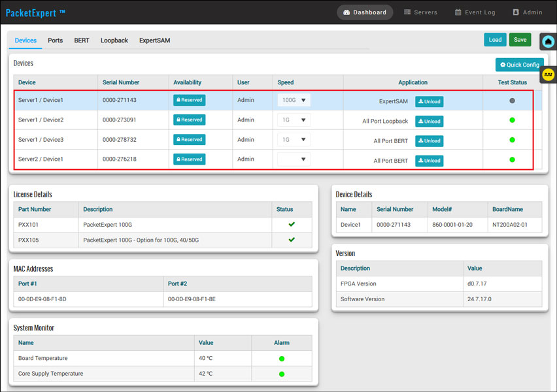
Task: Click the Load button
Action: point(495,40)
